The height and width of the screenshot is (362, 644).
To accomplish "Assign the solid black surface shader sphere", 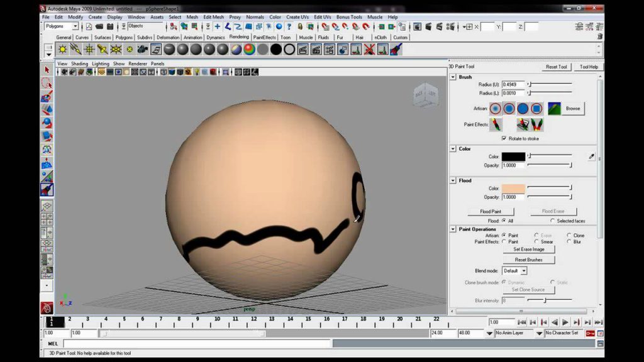I will (x=276, y=50).
